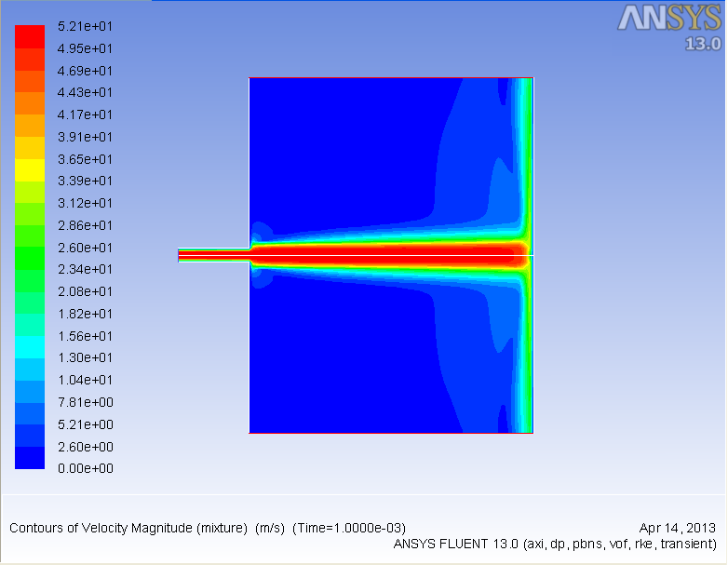
Task: Select the darkest blue legend band at bottom
Action: pyautogui.click(x=29, y=458)
